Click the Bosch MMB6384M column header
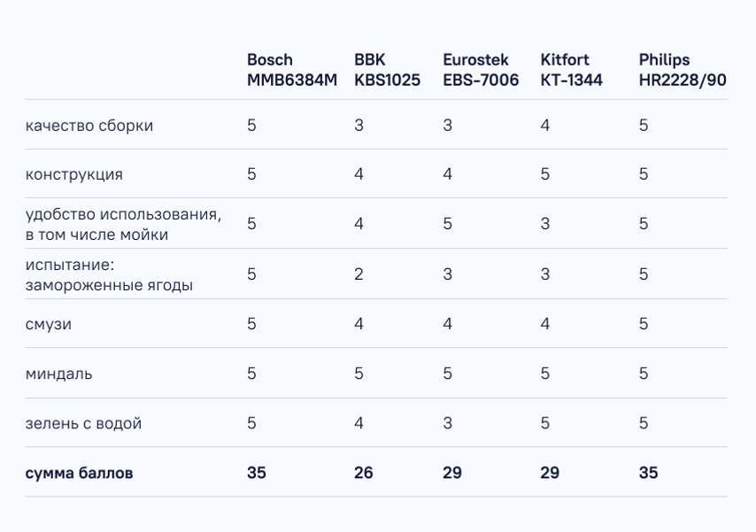Screen dimensions: 756x532 pyautogui.click(x=292, y=69)
